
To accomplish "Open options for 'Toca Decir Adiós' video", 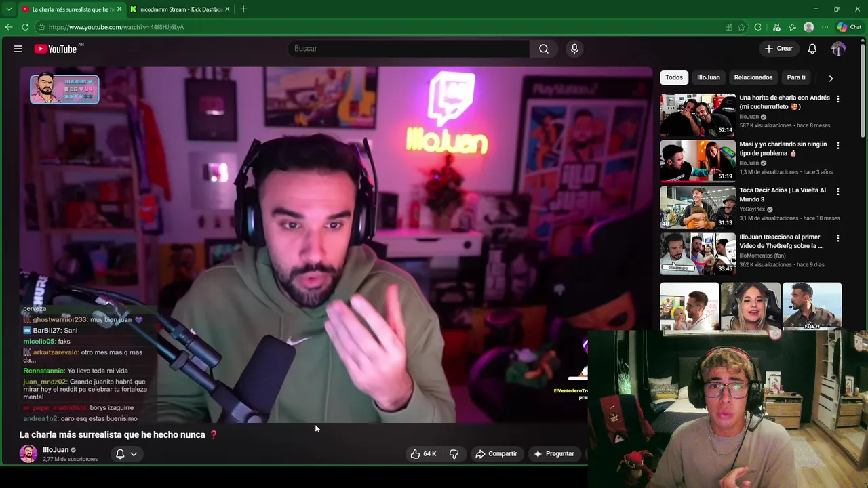I will [838, 192].
